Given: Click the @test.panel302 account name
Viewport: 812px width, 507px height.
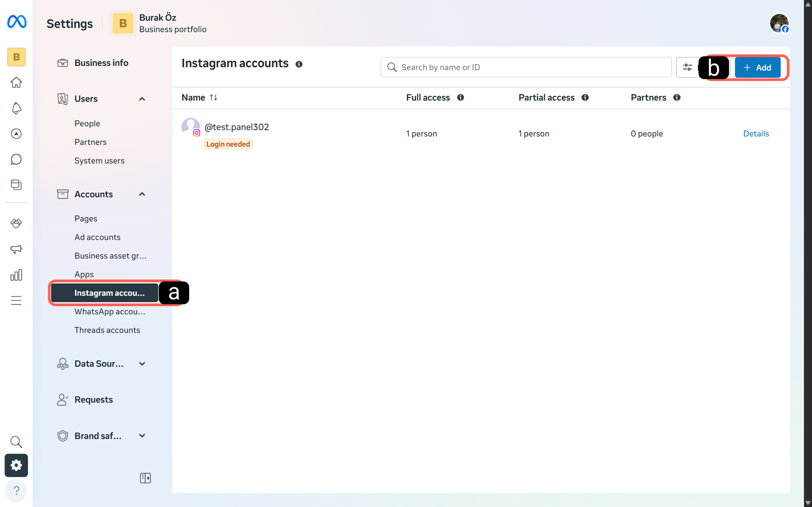Looking at the screenshot, I should 237,127.
